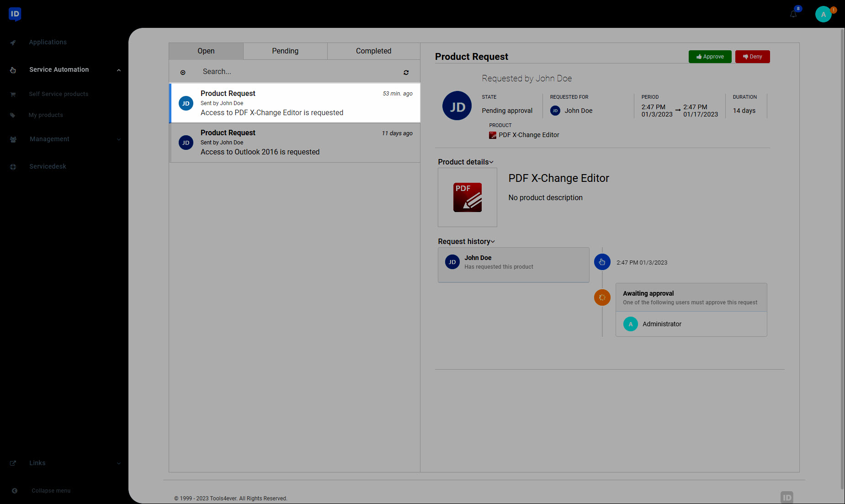Open Self Service products
The height and width of the screenshot is (504, 845).
[x=58, y=94]
